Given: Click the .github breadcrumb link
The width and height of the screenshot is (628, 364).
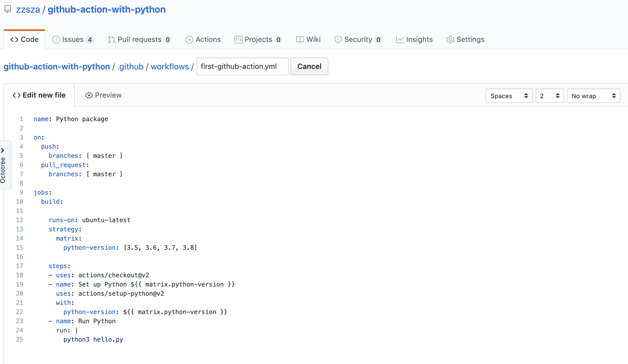Looking at the screenshot, I should (x=130, y=67).
